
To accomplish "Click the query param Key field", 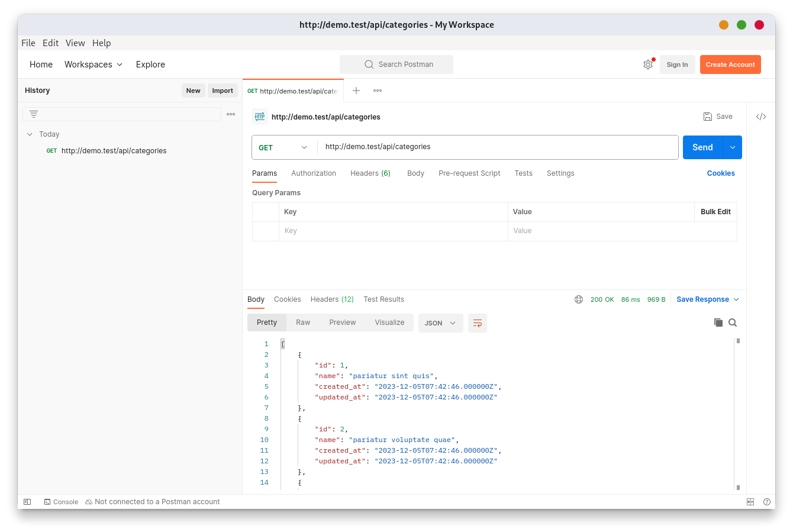I will tap(393, 231).
